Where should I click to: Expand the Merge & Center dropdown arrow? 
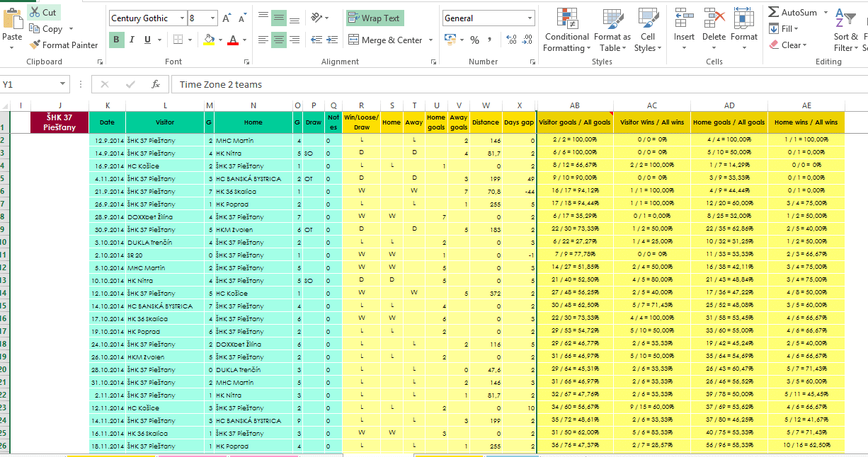431,40
